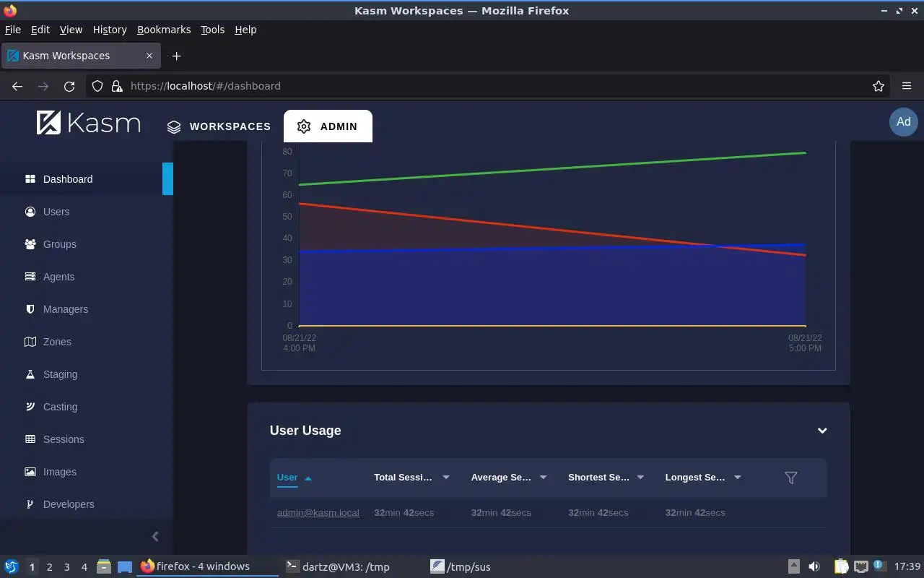
Task: Open the Dashboard icon in the sidebar
Action: (30, 179)
